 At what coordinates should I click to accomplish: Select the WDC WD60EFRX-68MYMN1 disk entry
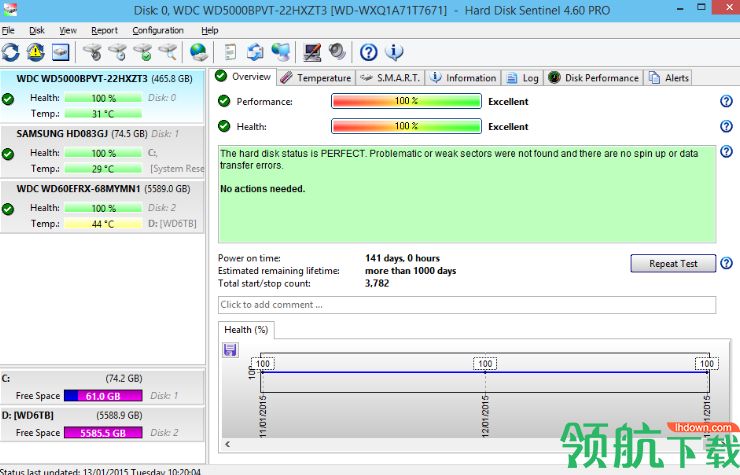pyautogui.click(x=102, y=206)
